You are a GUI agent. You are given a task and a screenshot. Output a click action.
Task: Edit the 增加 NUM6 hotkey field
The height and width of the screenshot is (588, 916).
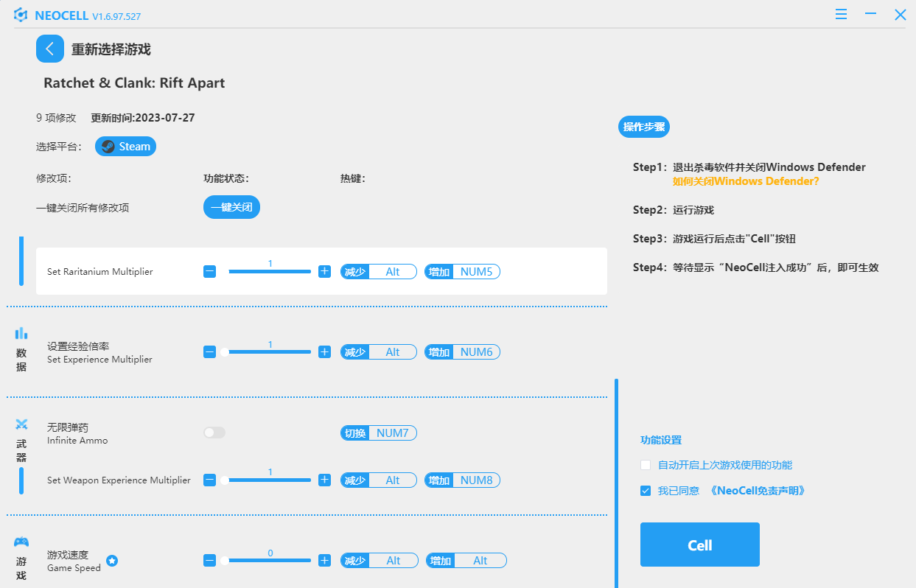click(x=462, y=352)
